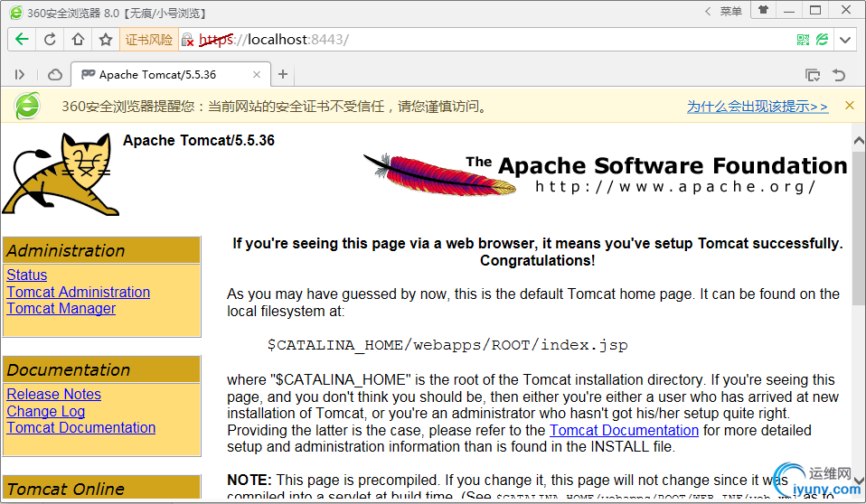Viewport: 866px width, 504px height.
Task: Restore closed tab with undo arrow icon
Action: (839, 75)
